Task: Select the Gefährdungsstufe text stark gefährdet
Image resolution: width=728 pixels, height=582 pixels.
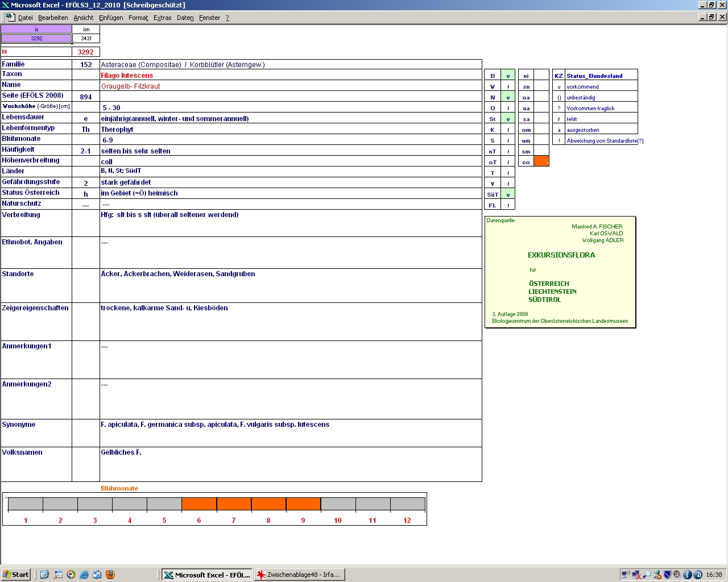Action: pos(126,182)
